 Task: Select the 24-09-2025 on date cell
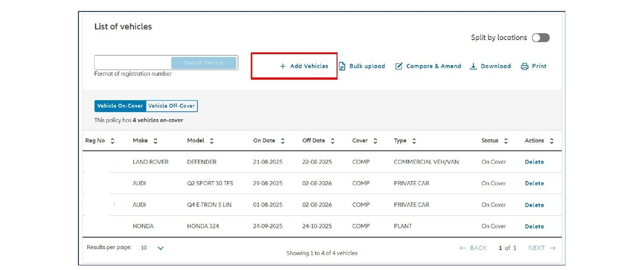(268, 226)
